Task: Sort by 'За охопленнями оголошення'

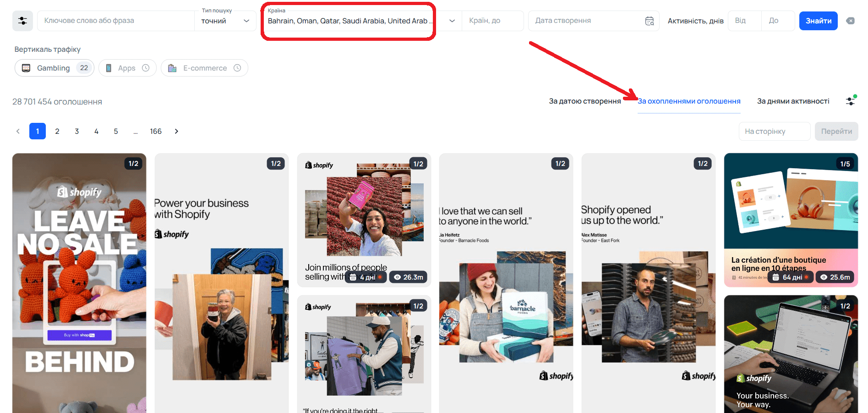Action: (x=689, y=101)
